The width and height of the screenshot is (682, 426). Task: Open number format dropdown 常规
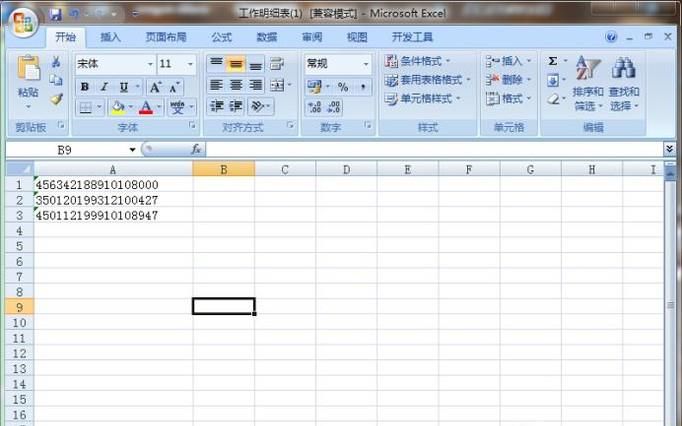366,64
